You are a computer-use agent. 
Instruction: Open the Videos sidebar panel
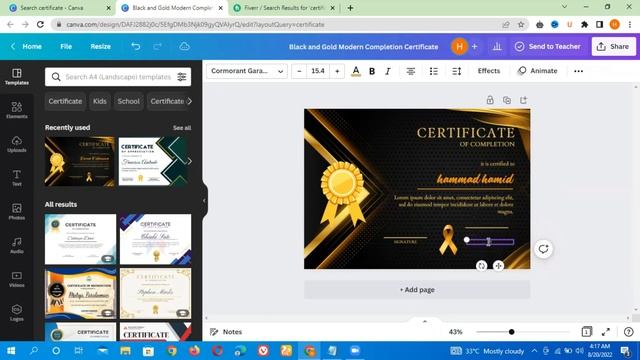coord(17,279)
